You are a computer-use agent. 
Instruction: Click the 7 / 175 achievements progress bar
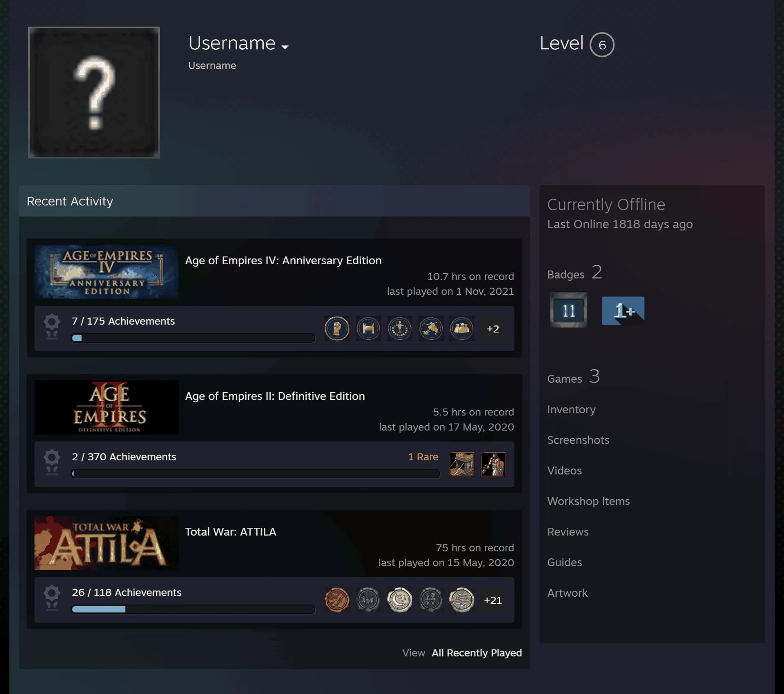pos(193,338)
